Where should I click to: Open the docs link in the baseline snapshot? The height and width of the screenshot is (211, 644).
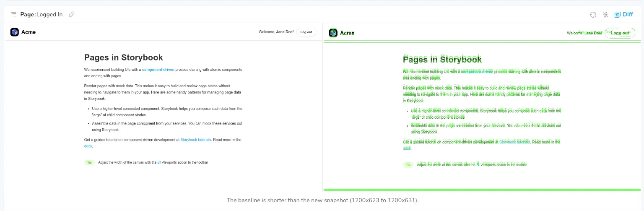pos(88,146)
